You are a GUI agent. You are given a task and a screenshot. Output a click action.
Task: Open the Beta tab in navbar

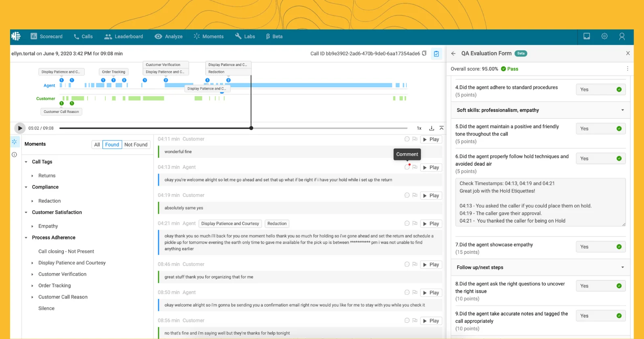(274, 36)
